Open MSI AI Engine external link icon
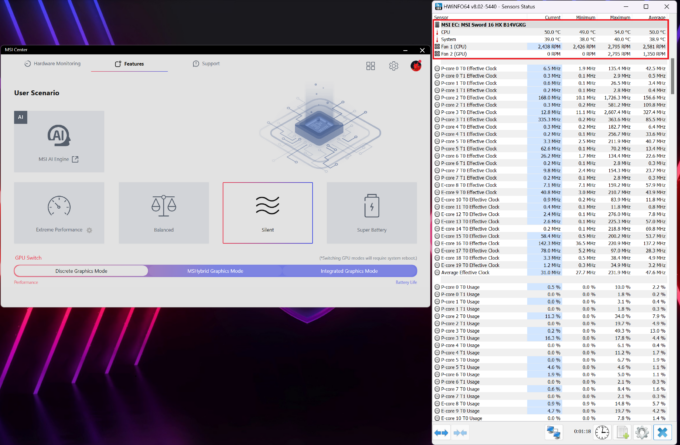The width and height of the screenshot is (680, 445). [x=75, y=159]
